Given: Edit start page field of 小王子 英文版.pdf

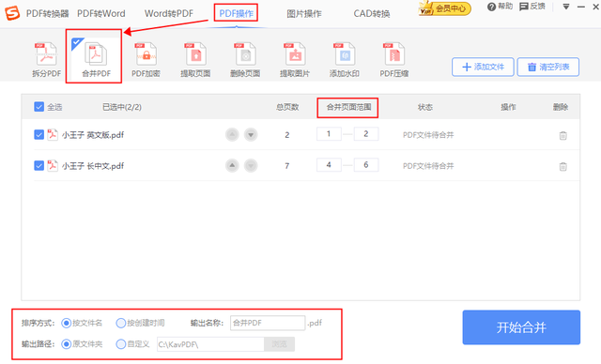Looking at the screenshot, I should pos(329,134).
